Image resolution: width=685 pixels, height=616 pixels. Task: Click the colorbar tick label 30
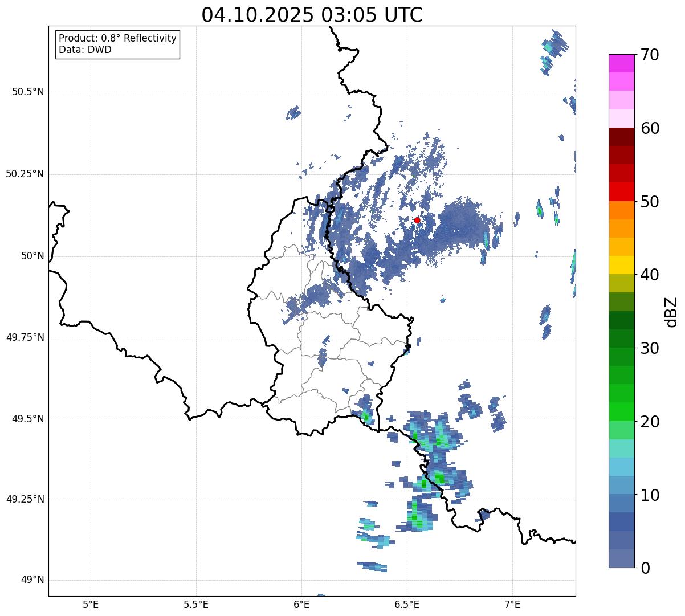(x=650, y=348)
